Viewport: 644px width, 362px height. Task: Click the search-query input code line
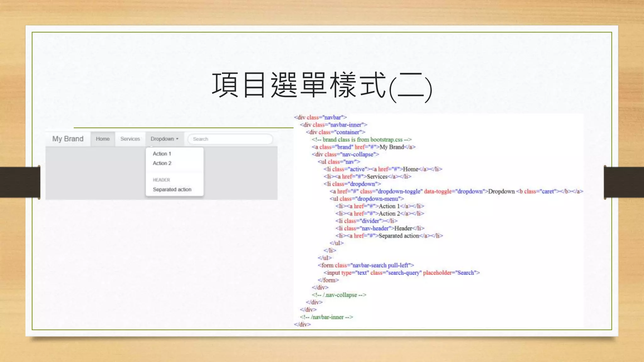pyautogui.click(x=402, y=273)
